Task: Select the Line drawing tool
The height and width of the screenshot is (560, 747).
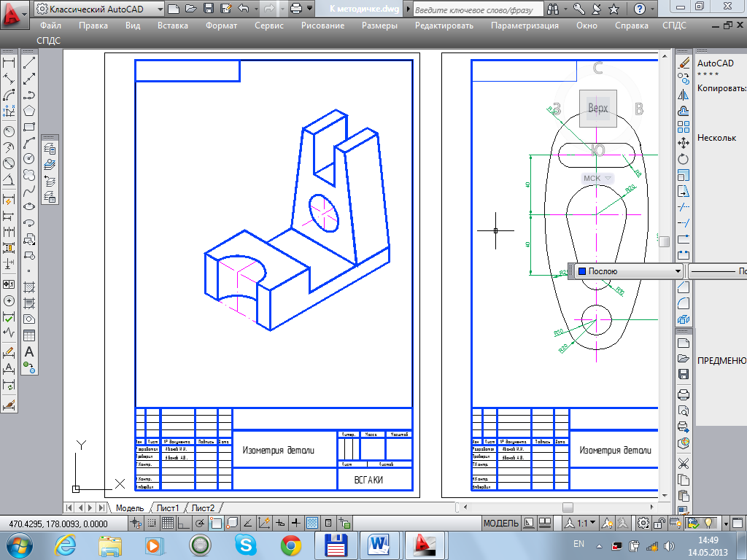Action: [x=29, y=63]
